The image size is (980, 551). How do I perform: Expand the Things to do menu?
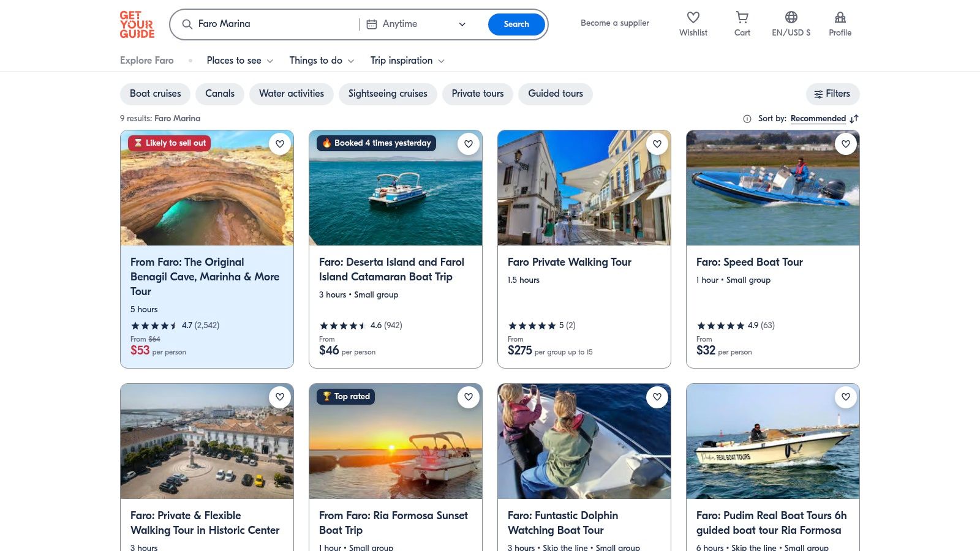[x=322, y=61]
